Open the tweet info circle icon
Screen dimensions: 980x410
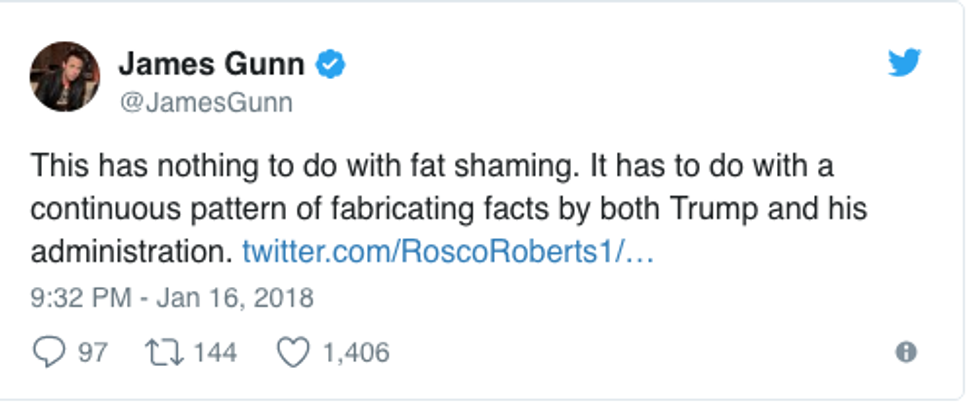tap(906, 352)
